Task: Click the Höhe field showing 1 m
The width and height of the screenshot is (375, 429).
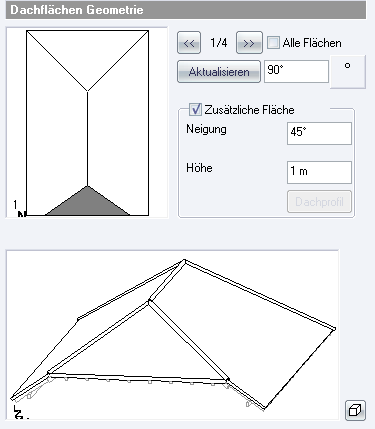Action: click(x=319, y=172)
